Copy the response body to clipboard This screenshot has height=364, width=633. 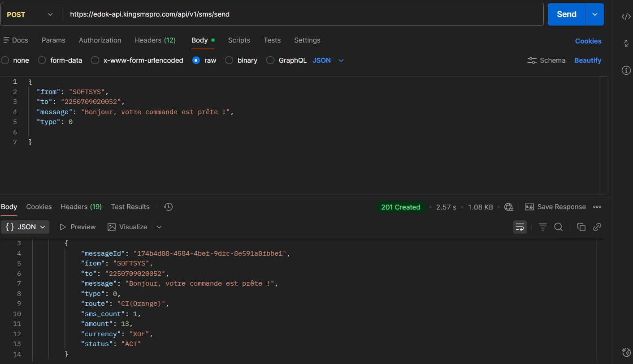[x=581, y=227]
